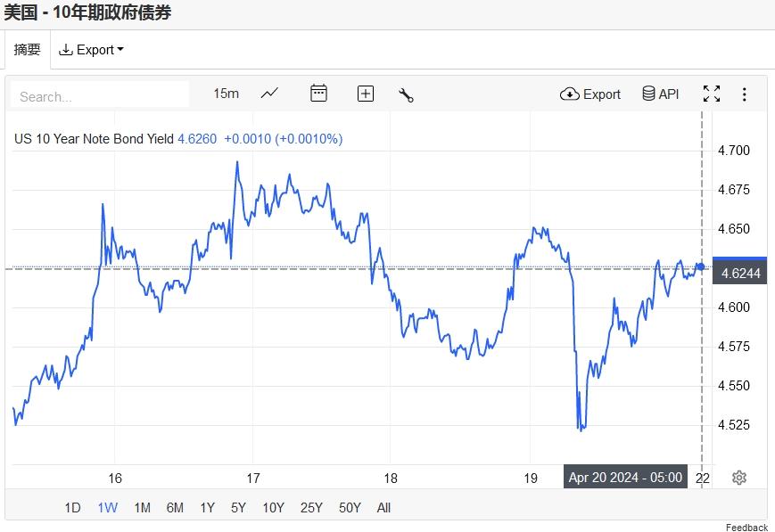This screenshot has width=775, height=532.
Task: Click the Feedback link
Action: pyautogui.click(x=746, y=528)
